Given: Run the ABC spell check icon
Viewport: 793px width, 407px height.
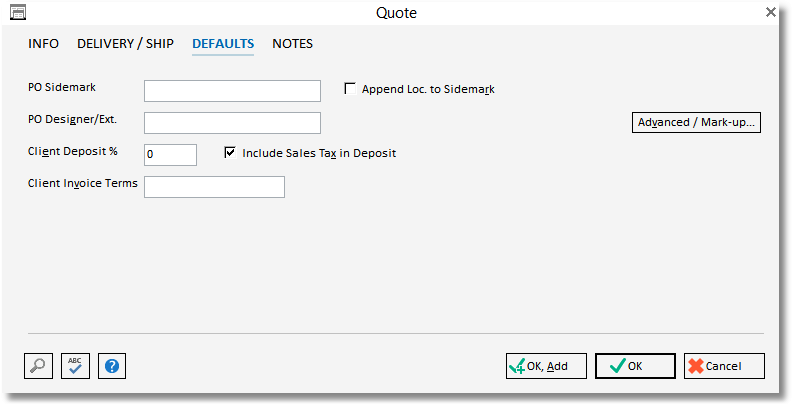Looking at the screenshot, I should coord(75,366).
